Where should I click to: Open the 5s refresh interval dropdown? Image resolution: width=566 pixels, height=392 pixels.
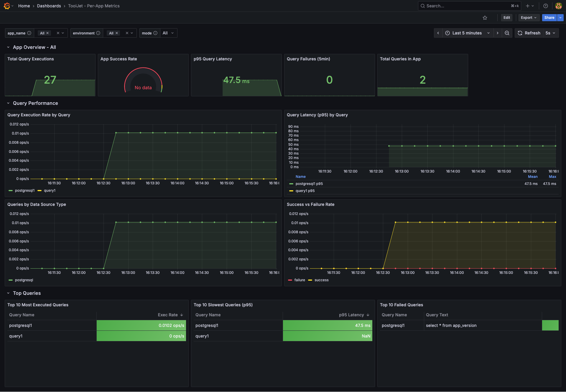[550, 33]
